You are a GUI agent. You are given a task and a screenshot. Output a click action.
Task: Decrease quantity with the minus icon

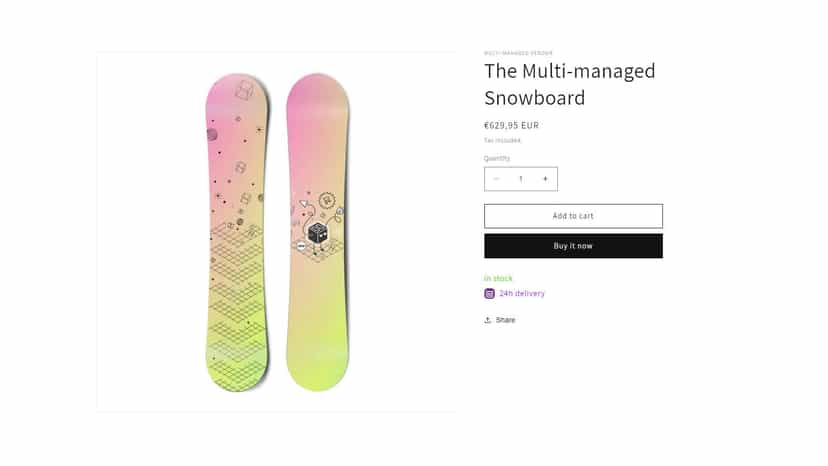pyautogui.click(x=496, y=179)
